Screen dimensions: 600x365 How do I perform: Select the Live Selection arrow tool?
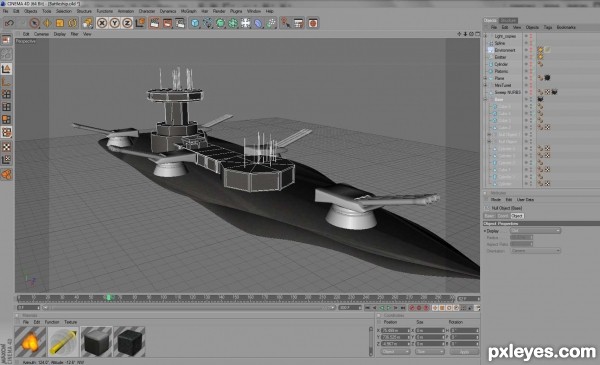point(34,23)
